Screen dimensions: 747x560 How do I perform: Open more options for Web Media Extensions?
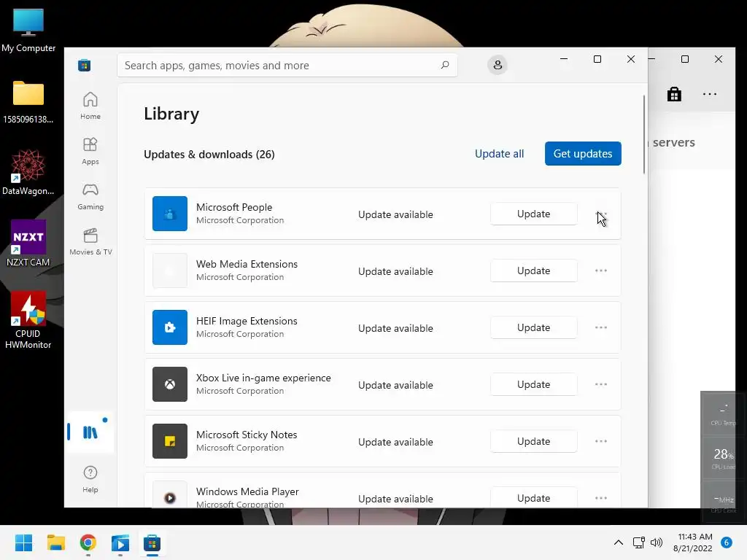click(x=601, y=271)
